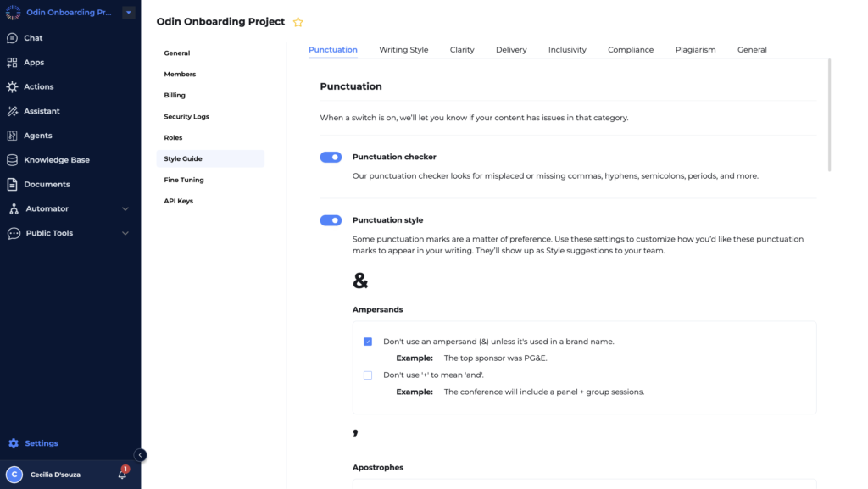
Task: Turn off the Punctuation style toggle
Action: point(330,219)
